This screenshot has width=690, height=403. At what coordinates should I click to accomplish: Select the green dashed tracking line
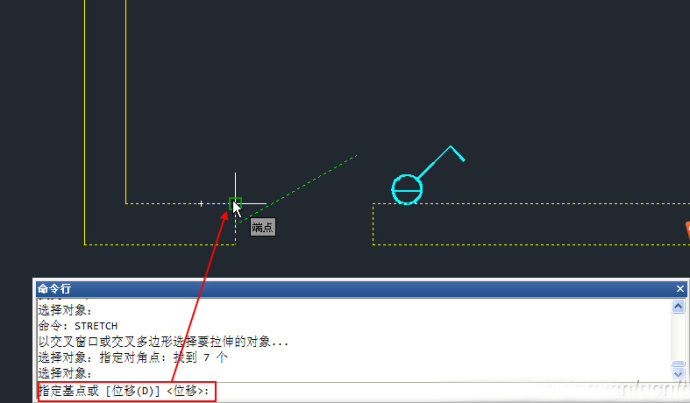[299, 188]
